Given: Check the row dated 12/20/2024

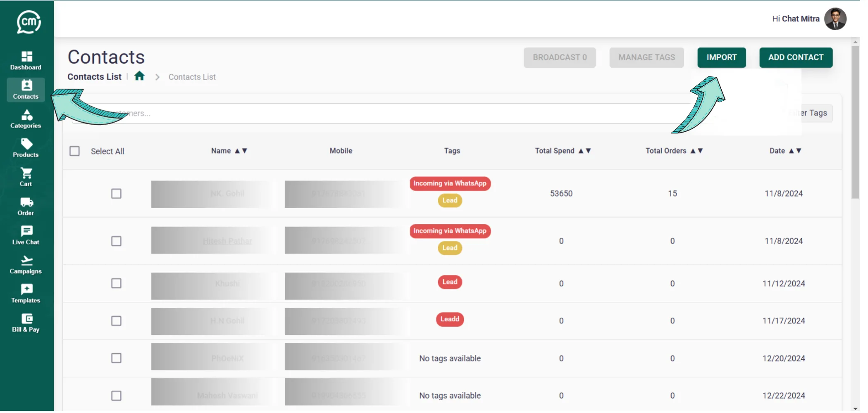Looking at the screenshot, I should pyautogui.click(x=117, y=358).
